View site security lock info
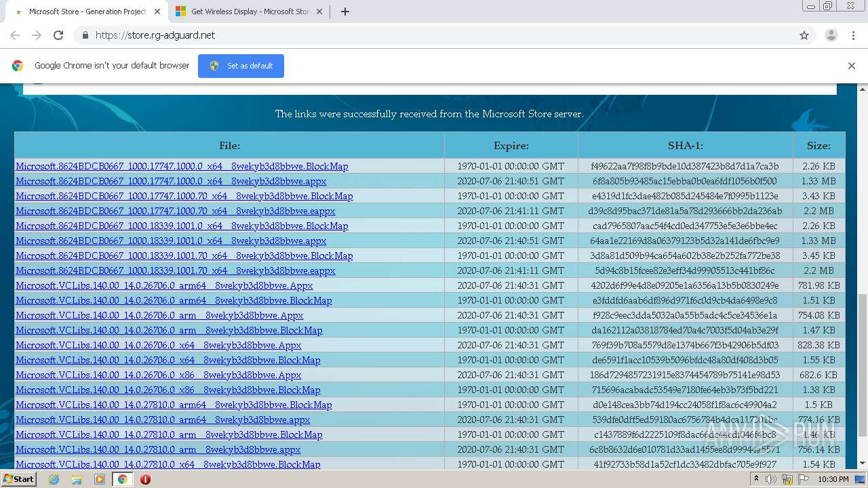 click(85, 35)
